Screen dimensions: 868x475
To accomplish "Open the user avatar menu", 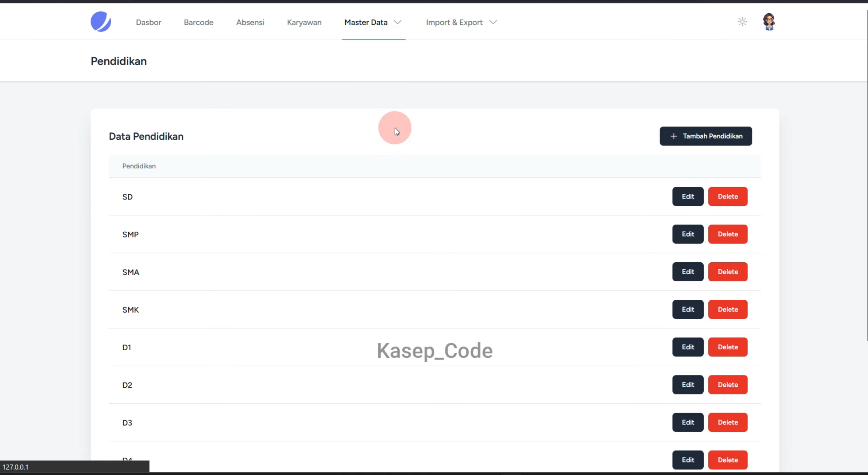I will click(769, 22).
